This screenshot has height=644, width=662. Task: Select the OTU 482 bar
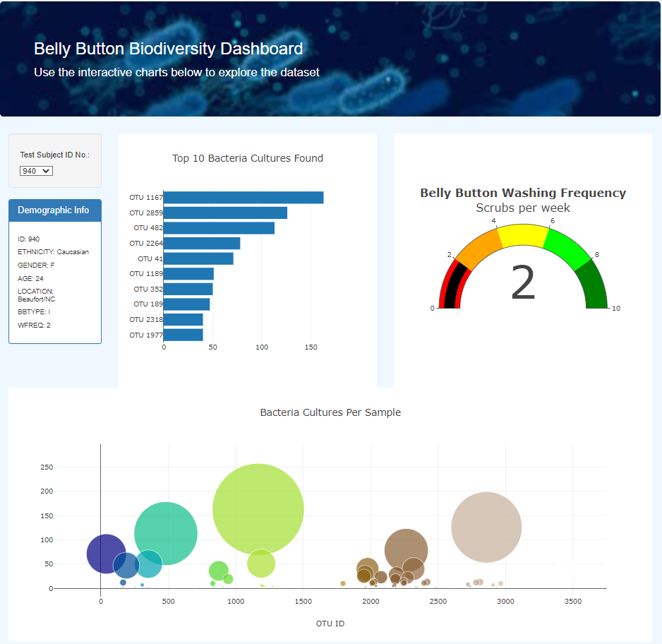click(218, 227)
